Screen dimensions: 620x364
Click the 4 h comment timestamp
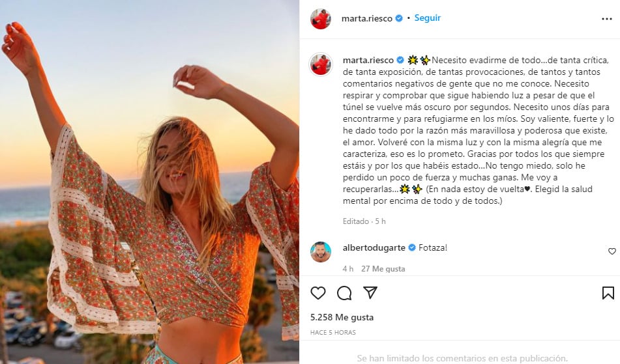click(x=348, y=269)
